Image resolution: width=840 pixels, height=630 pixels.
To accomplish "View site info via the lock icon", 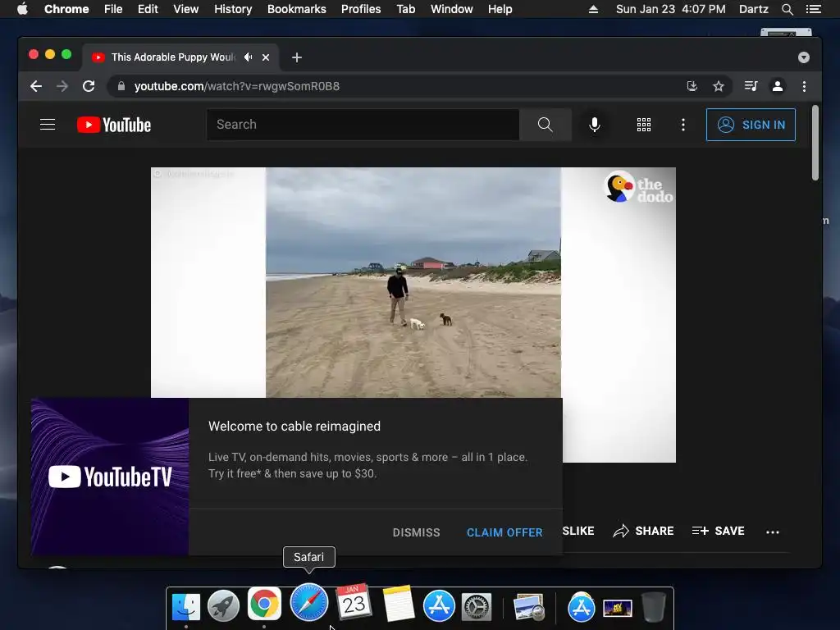I will click(121, 86).
